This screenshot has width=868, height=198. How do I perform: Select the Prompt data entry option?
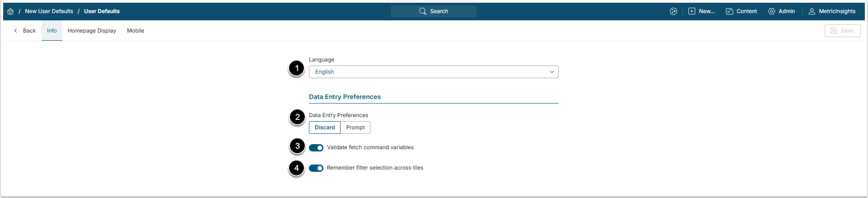coord(356,127)
